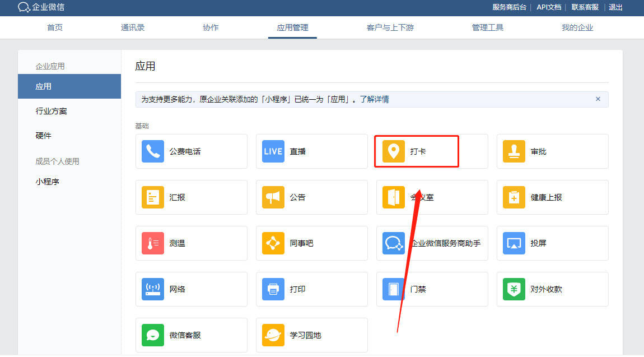The width and height of the screenshot is (644, 357).
Task: Switch to the 通讯录 tab
Action: (133, 27)
